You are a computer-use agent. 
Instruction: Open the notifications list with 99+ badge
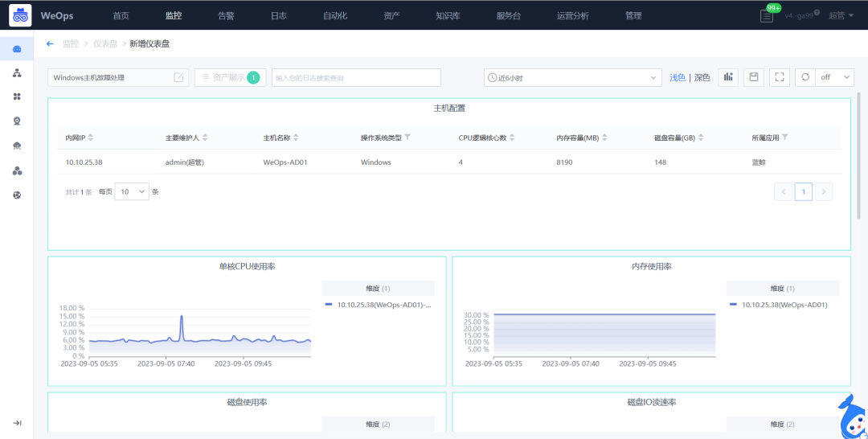(767, 15)
